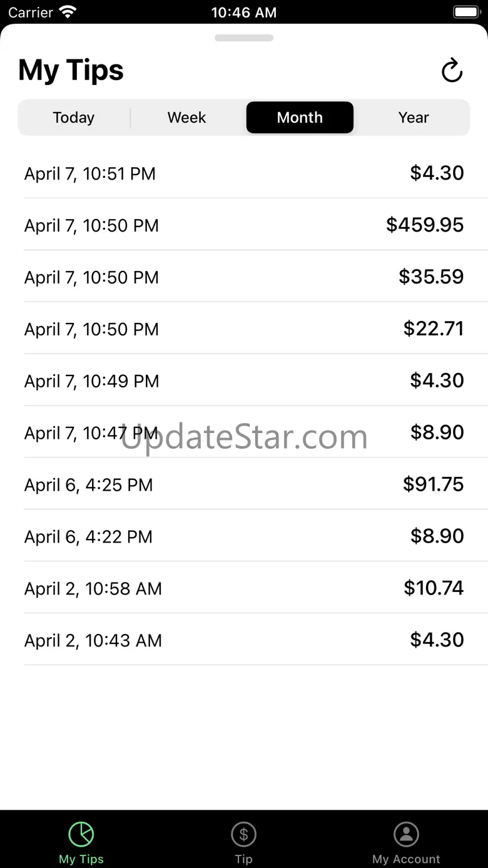Open the $35.59 tip entry

pos(244,277)
